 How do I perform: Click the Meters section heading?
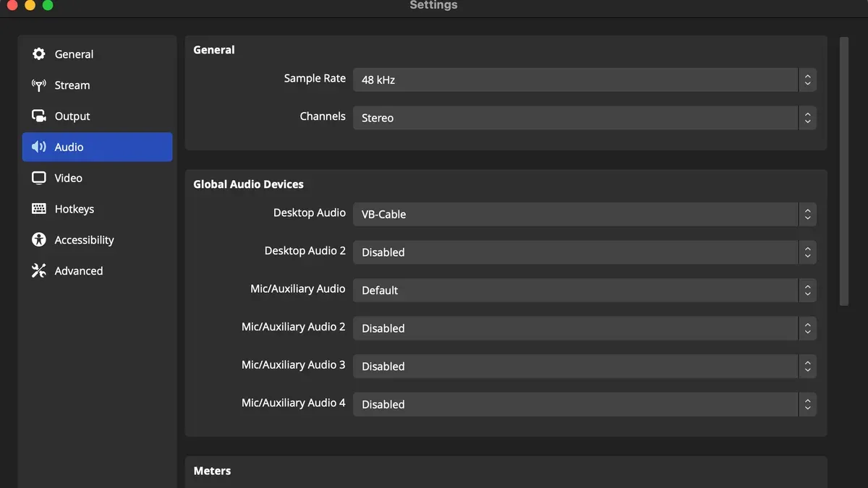pyautogui.click(x=212, y=471)
